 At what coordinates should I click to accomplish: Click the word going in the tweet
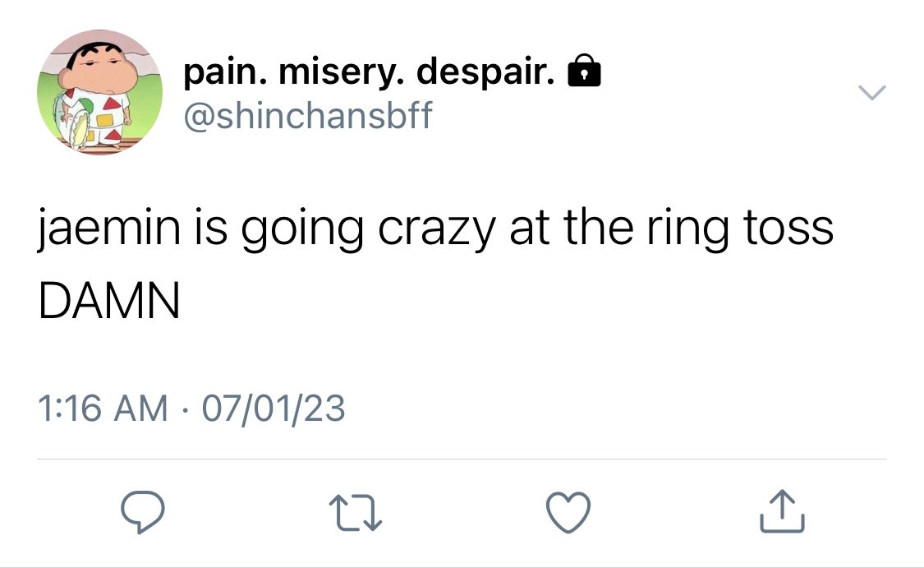click(301, 229)
